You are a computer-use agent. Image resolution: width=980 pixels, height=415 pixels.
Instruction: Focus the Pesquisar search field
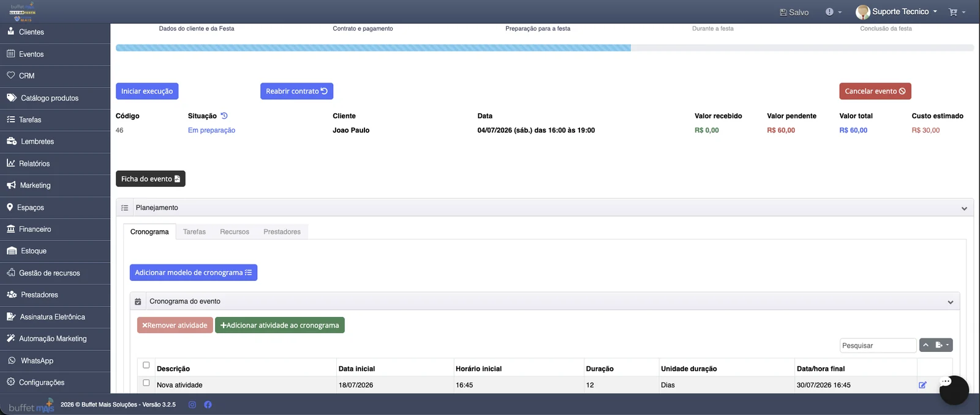pyautogui.click(x=878, y=345)
